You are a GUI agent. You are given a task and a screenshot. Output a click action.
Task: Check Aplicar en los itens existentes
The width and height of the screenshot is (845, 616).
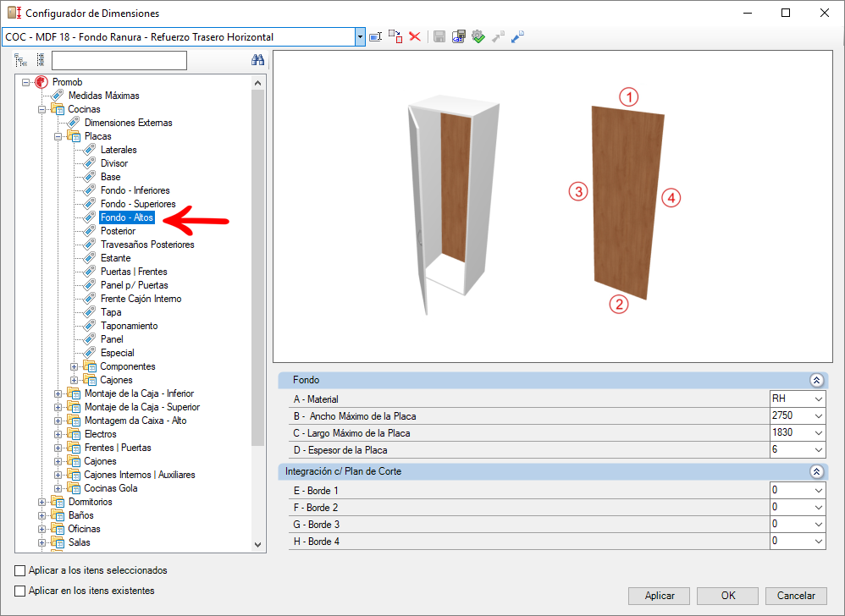coord(20,591)
